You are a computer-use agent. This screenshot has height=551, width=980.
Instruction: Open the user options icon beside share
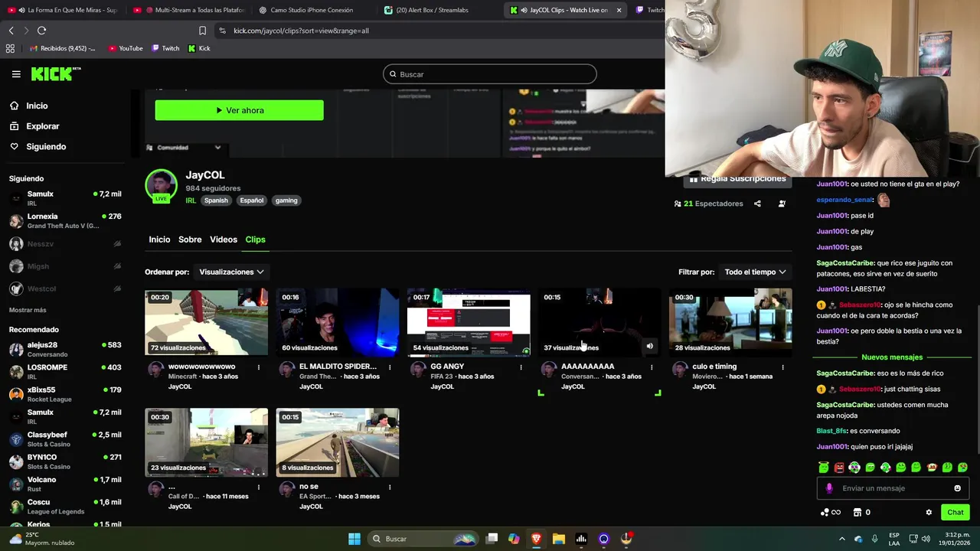click(782, 204)
